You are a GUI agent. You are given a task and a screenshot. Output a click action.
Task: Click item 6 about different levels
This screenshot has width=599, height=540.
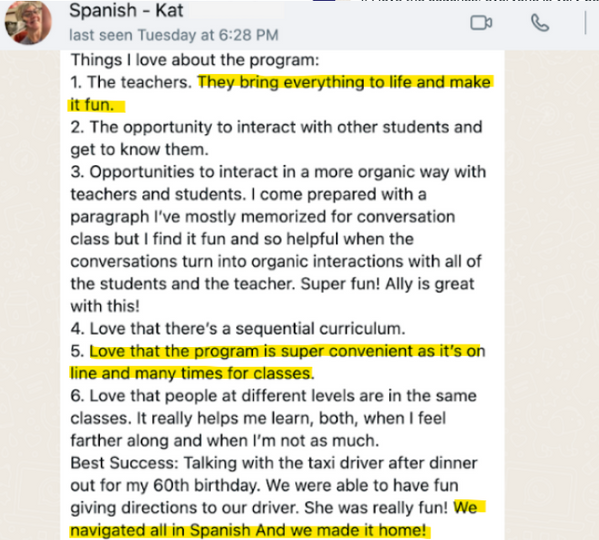274,418
